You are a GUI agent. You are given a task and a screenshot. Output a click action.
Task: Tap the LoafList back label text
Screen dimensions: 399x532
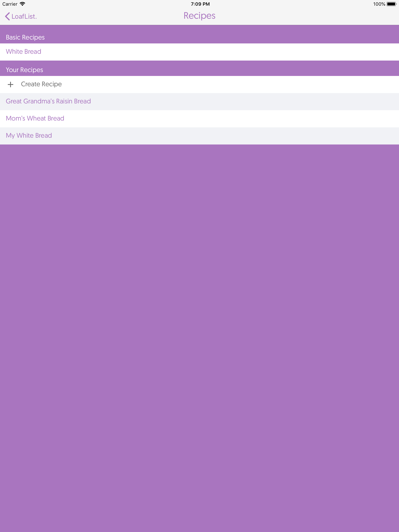tap(24, 16)
